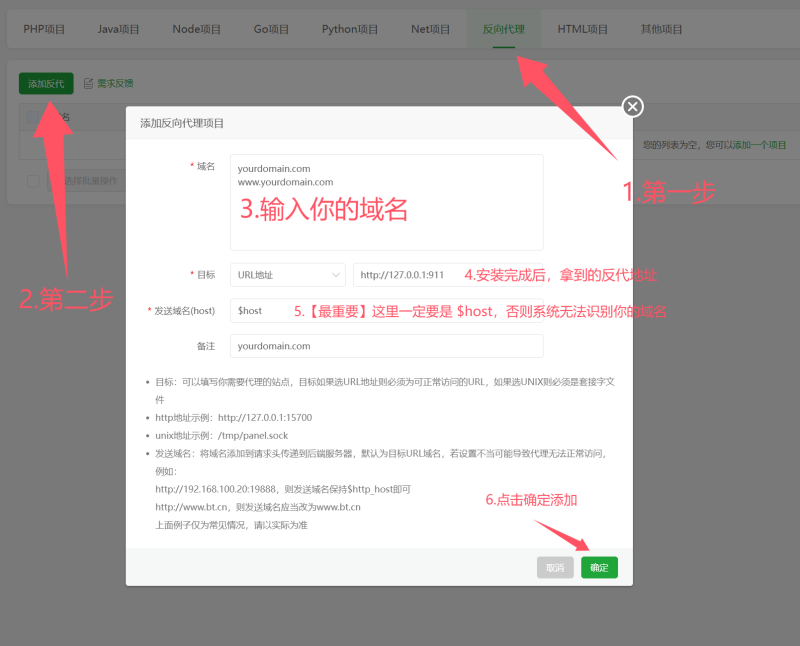The width and height of the screenshot is (800, 646).
Task: Switch to the PHP项目 tab
Action: [43, 29]
